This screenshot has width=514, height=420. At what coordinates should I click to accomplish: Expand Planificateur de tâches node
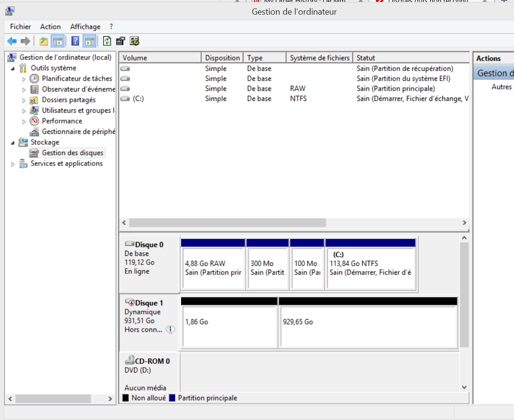(24, 79)
